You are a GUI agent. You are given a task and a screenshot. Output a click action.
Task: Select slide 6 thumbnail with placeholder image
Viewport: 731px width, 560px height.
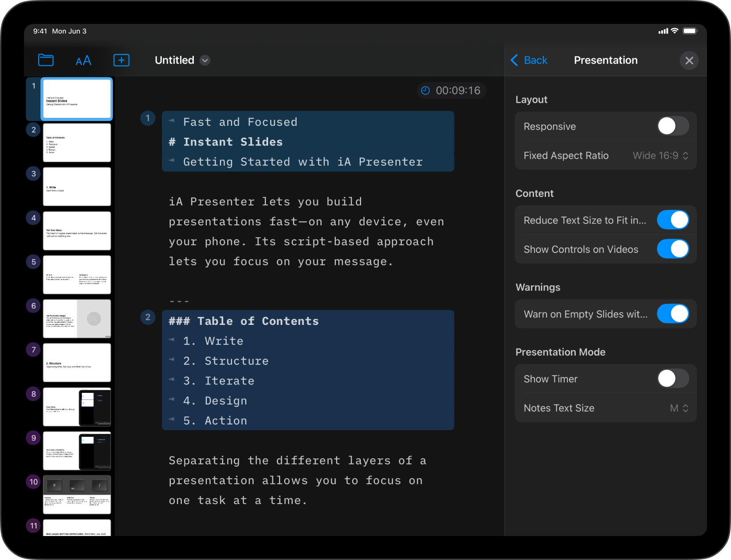pos(77,319)
